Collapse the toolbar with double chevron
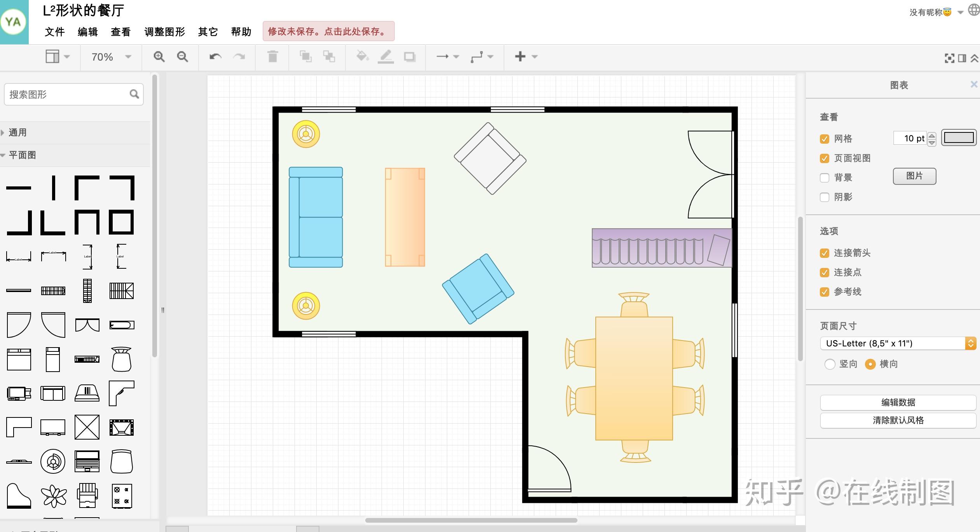 [x=974, y=58]
